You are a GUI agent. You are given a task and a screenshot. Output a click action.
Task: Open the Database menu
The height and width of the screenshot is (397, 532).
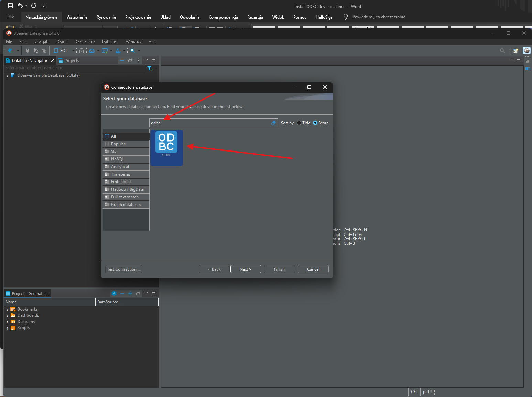tap(110, 42)
